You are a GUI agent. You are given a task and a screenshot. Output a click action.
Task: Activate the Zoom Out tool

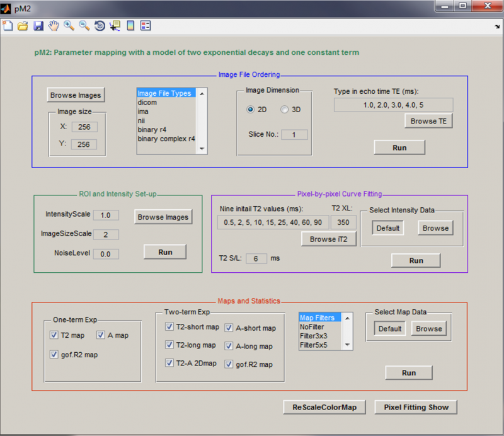(84, 25)
